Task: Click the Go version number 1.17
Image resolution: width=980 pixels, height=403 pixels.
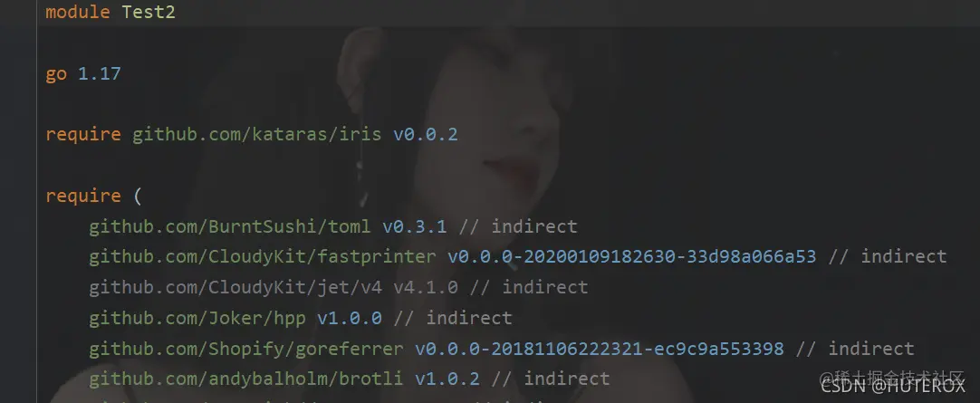Action: tap(100, 73)
